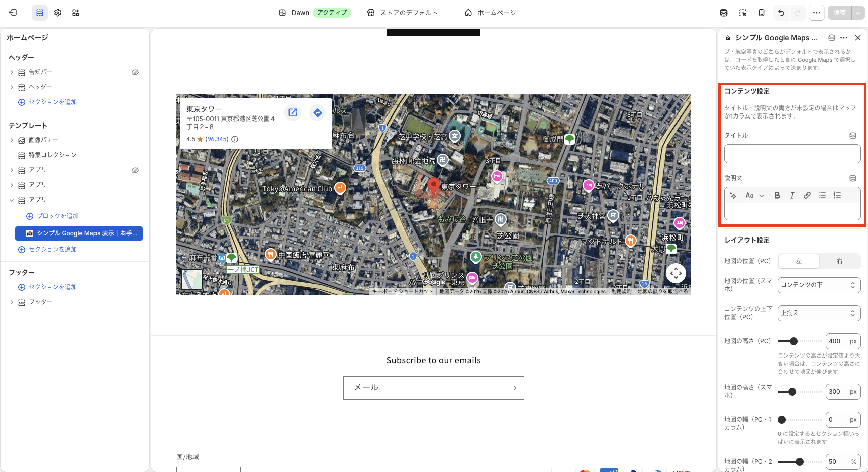The width and height of the screenshot is (868, 472).
Task: Expand the 告知バー section
Action: point(12,72)
